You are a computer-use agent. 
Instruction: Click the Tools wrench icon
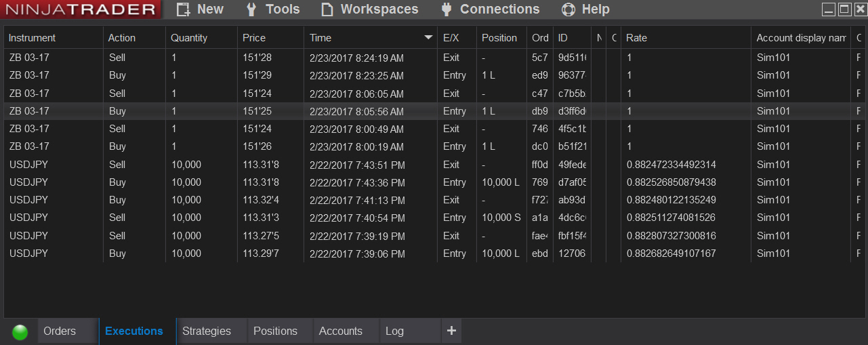(x=251, y=9)
